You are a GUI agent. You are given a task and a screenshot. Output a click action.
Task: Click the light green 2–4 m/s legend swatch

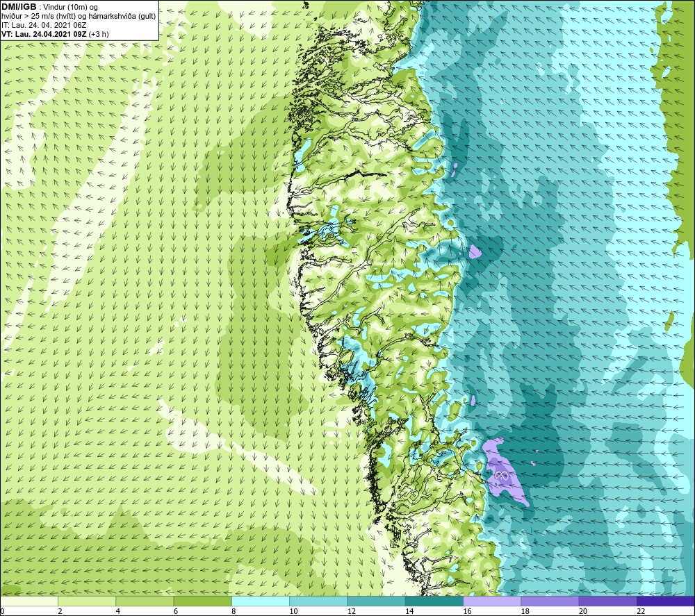coord(87,601)
